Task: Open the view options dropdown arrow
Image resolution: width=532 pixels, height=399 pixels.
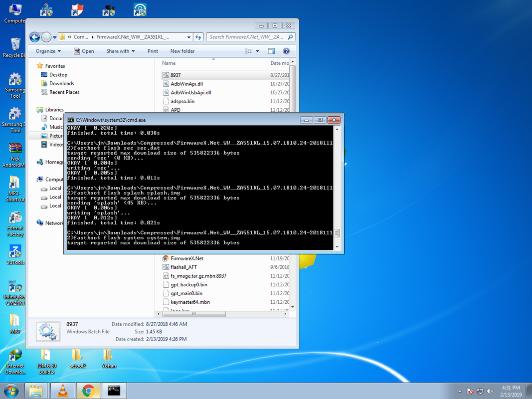Action: (257, 51)
